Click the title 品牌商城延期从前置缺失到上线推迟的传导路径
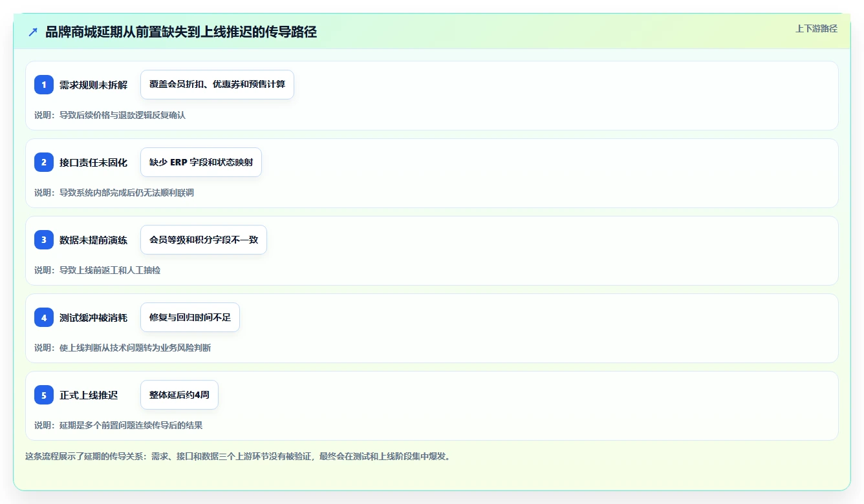This screenshot has width=864, height=504. point(181,32)
